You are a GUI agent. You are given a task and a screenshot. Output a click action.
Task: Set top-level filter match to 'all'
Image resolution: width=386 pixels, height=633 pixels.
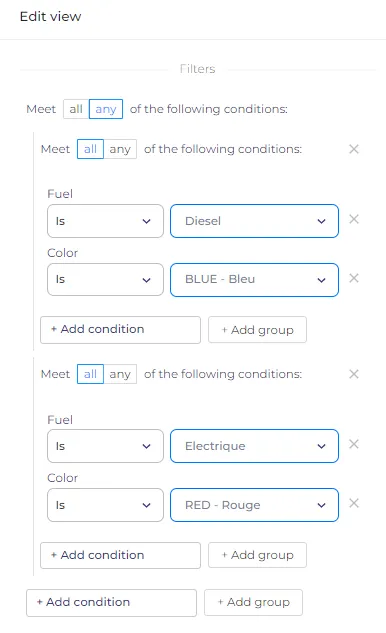[76, 109]
